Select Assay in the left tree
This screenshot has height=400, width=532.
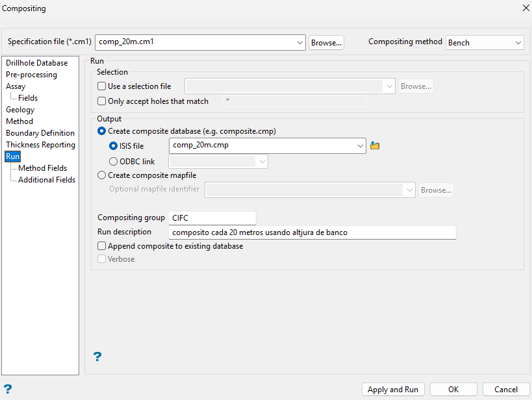[x=16, y=86]
